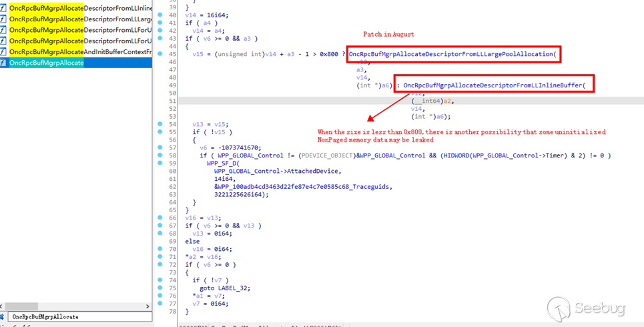Toggle breakpoint dot on line 58
Screen dimensions: 644x327
pyautogui.click(x=159, y=155)
